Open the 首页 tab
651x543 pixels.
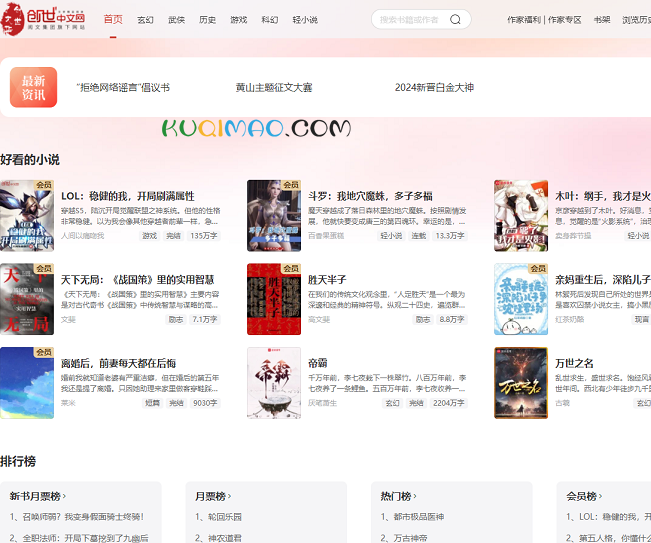[x=113, y=20]
